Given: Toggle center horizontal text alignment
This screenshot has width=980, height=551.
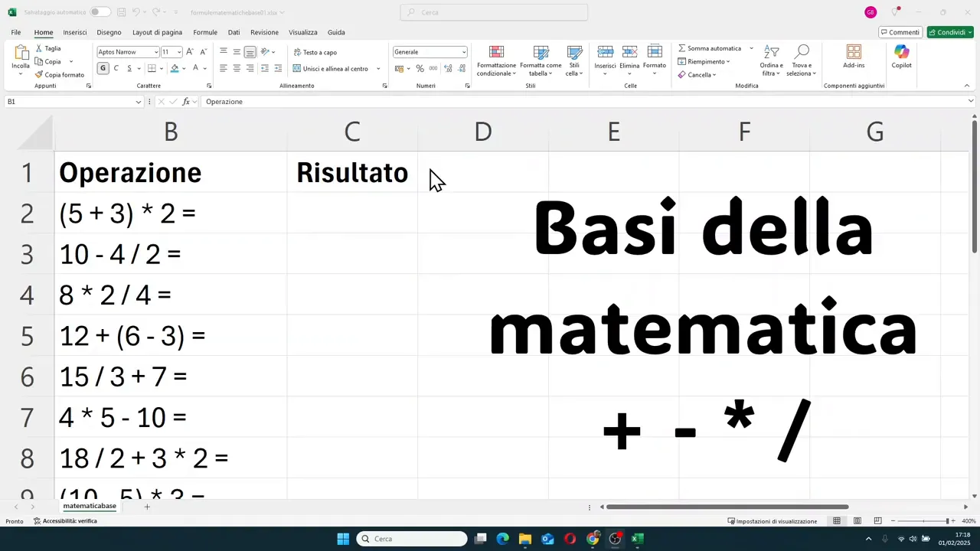Looking at the screenshot, I should 237,68.
